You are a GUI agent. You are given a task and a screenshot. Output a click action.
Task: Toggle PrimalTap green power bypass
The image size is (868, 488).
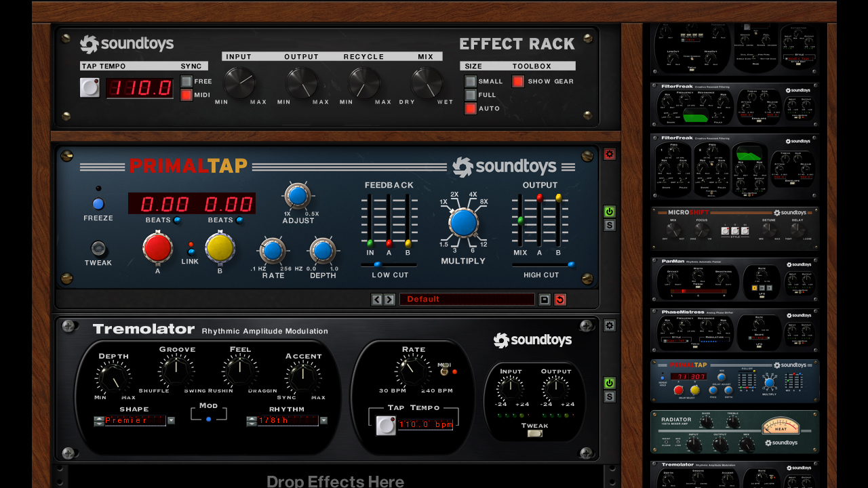coord(610,211)
